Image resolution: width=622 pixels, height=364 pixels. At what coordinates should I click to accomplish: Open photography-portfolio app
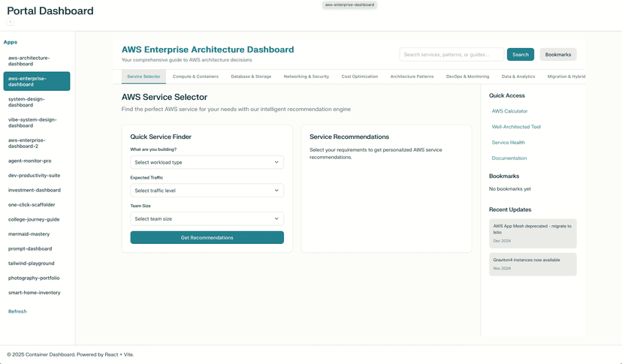pos(37,278)
